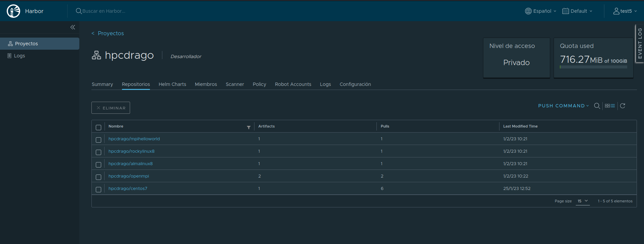Click the 716.27MiB quota value
Viewport: 644px width, 244px height.
pos(581,59)
